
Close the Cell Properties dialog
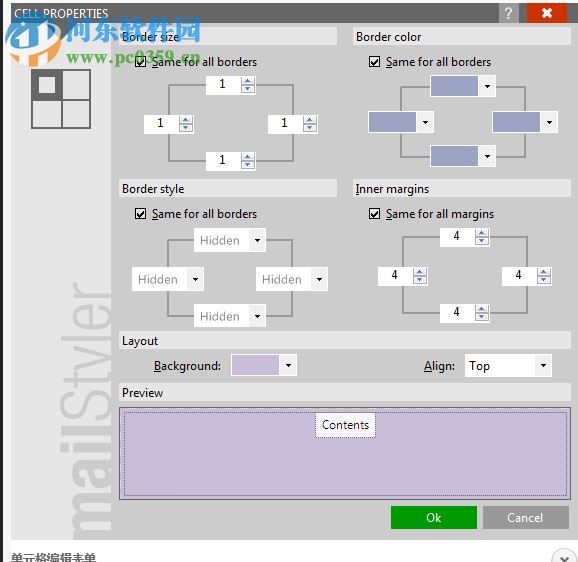click(x=547, y=13)
